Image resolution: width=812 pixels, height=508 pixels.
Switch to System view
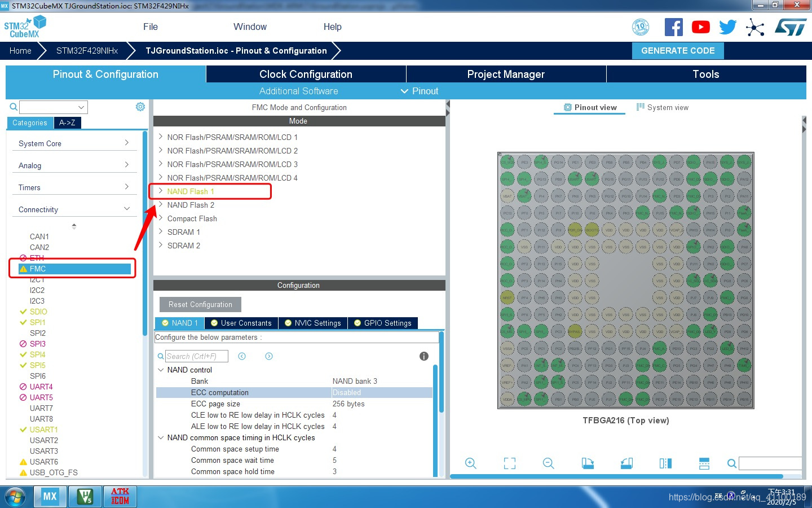point(663,107)
